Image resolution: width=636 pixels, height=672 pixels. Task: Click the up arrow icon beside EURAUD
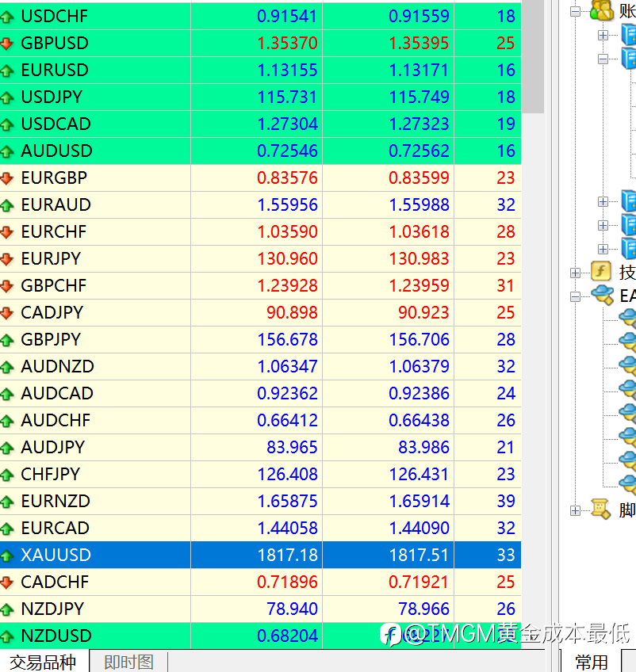[6, 205]
